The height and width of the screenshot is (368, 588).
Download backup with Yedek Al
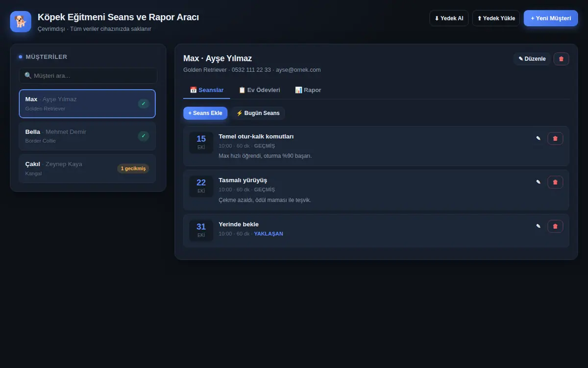click(x=449, y=18)
